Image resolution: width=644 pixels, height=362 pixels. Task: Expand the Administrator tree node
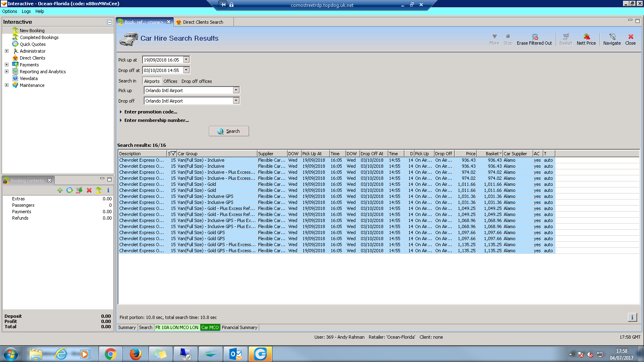point(6,51)
